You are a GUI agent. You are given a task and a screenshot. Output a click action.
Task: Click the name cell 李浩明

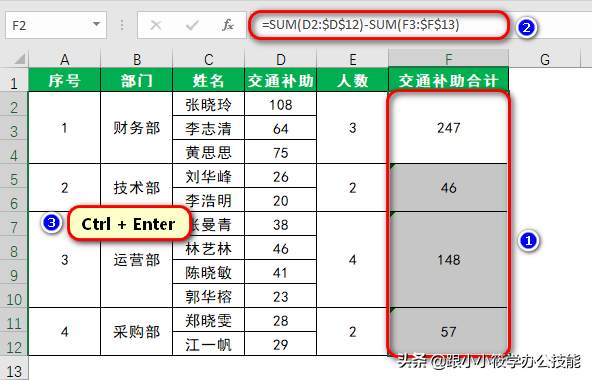point(208,200)
